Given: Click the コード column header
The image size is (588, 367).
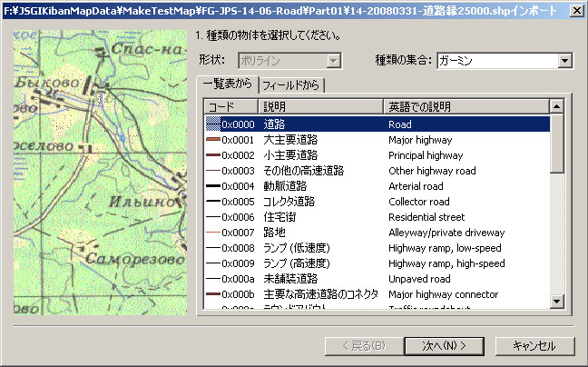Looking at the screenshot, I should pos(231,107).
